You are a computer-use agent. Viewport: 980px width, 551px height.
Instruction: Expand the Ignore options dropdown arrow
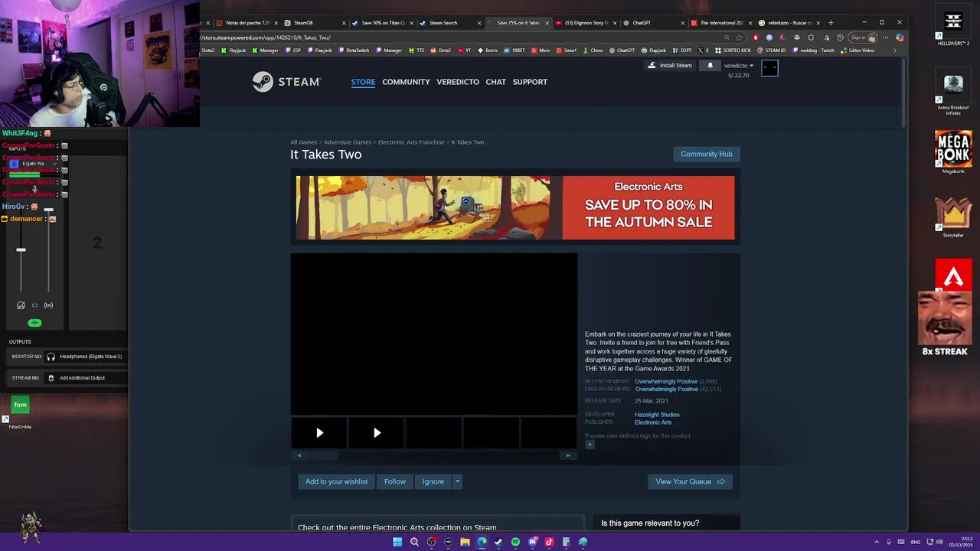[x=457, y=481]
